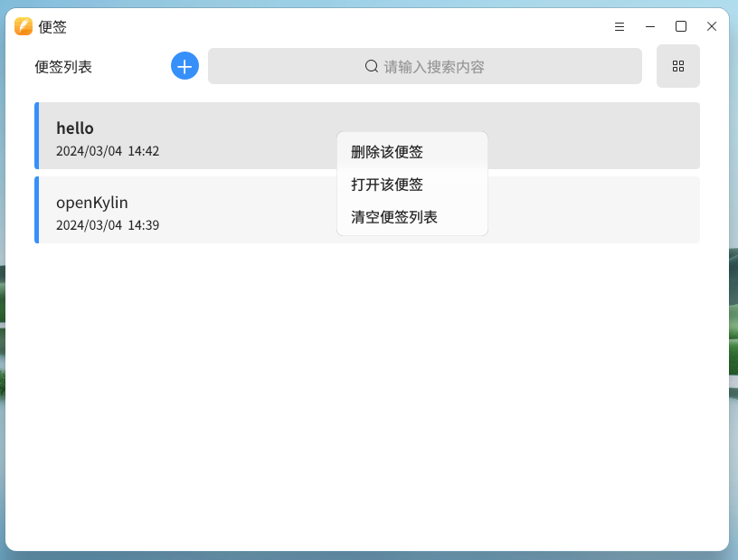Close the 便签 window
This screenshot has height=560, width=738.
tap(712, 26)
